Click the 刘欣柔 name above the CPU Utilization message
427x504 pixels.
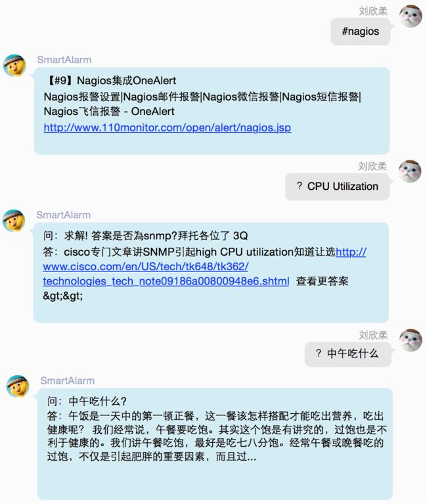(372, 166)
